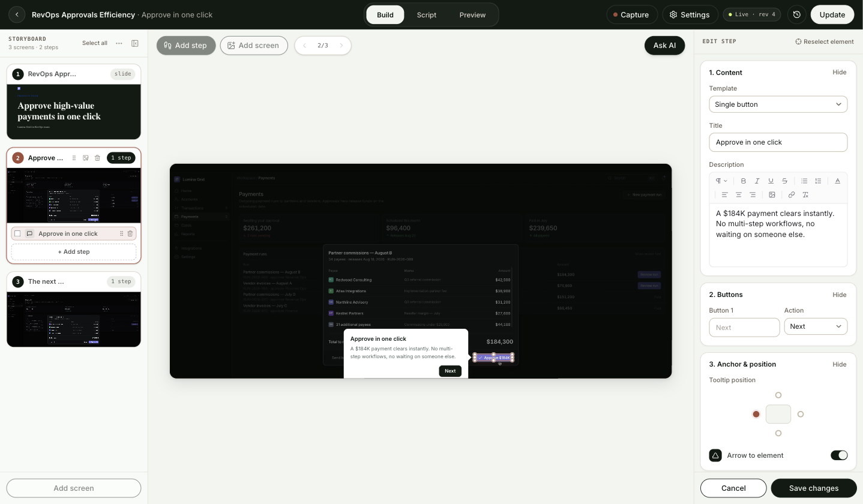
Task: Click the Save changes button
Action: click(814, 488)
